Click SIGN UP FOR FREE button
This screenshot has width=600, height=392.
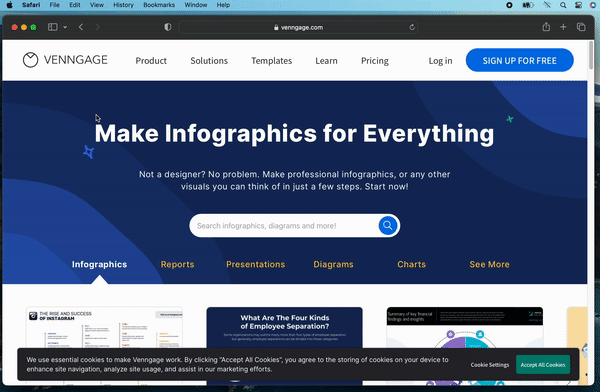coord(519,60)
